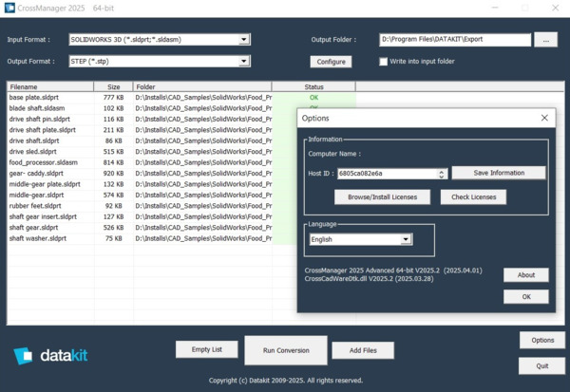570x392 pixels.
Task: Start Run Conversion
Action: pos(279,350)
